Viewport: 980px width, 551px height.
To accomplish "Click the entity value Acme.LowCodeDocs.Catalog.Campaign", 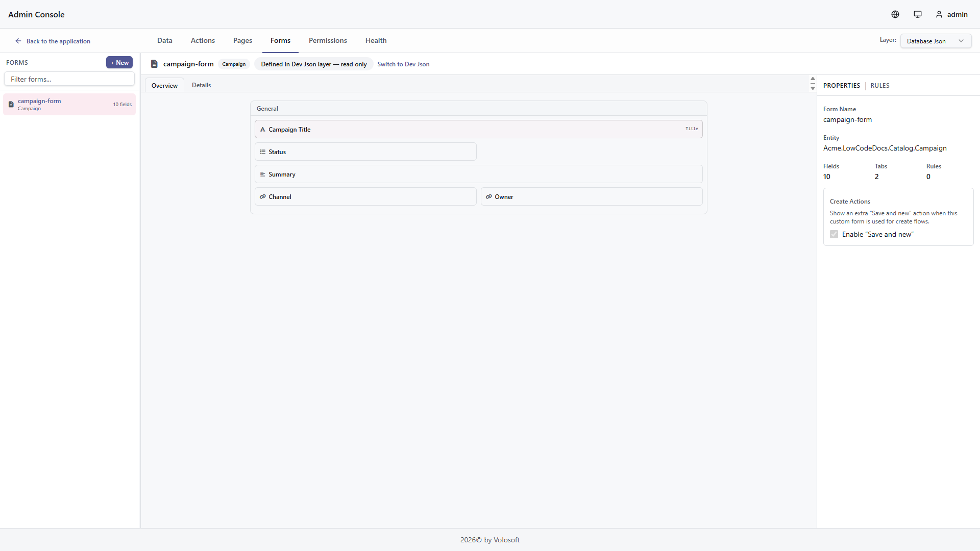I will tap(885, 148).
